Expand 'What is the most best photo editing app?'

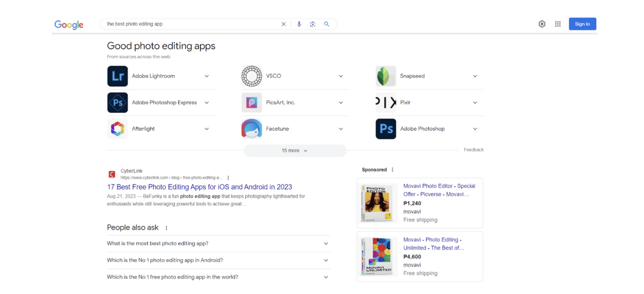(x=218, y=244)
